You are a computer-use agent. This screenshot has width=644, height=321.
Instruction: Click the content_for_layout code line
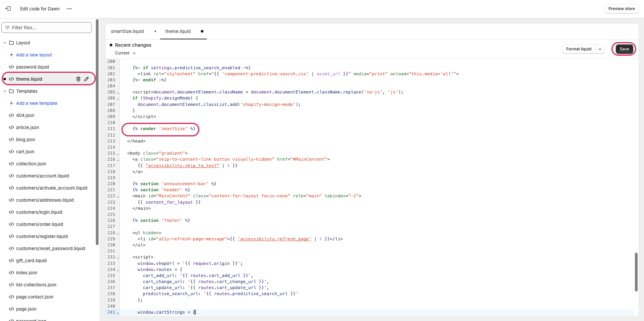click(x=169, y=202)
